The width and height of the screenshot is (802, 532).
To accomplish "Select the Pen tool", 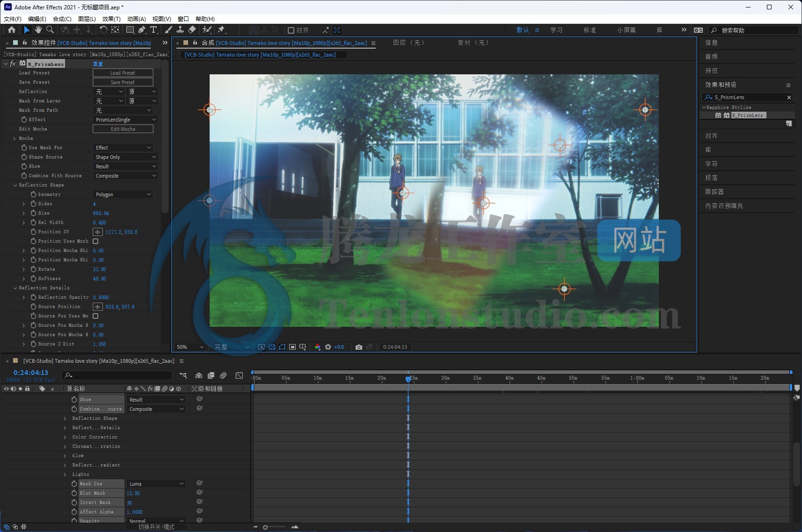I will coord(142,30).
